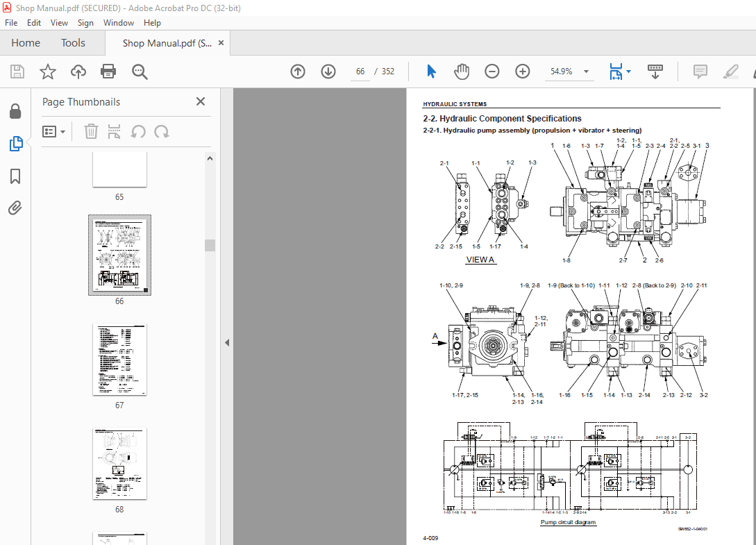This screenshot has height=545, width=756.
Task: Open the scrolling mode keyboard icon
Action: point(655,72)
